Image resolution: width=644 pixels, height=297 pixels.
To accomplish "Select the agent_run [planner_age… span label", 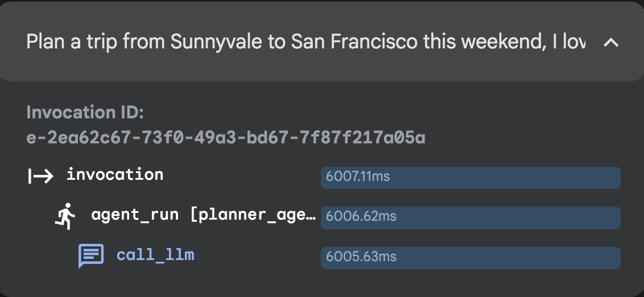I will point(203,215).
